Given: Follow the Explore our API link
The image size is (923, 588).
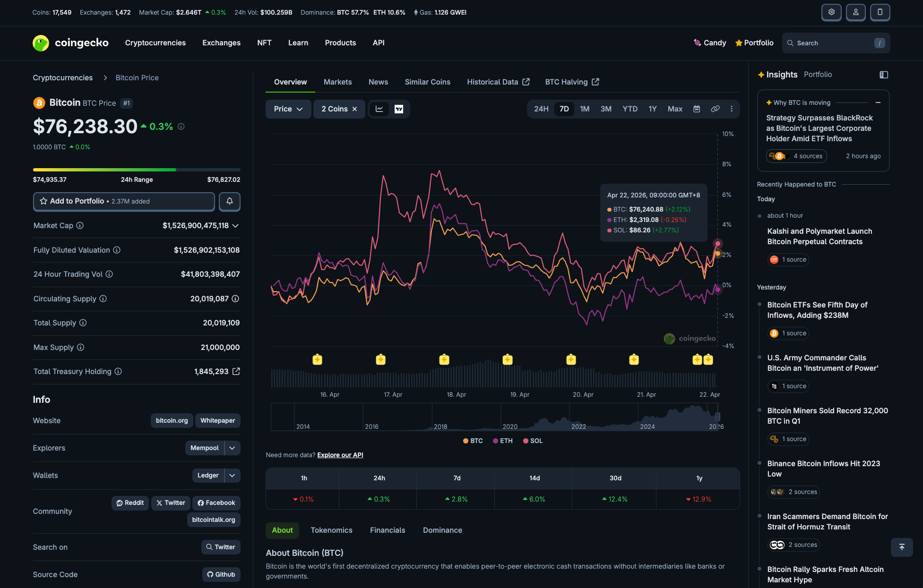Looking at the screenshot, I should 339,455.
